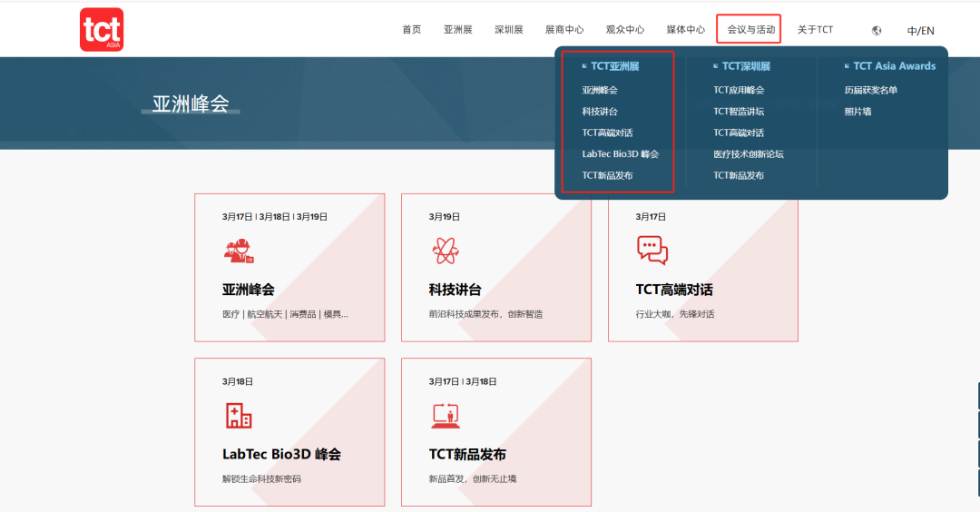Screen dimensions: 980x512
Task: Click the TCT Asia logo
Action: (102, 29)
